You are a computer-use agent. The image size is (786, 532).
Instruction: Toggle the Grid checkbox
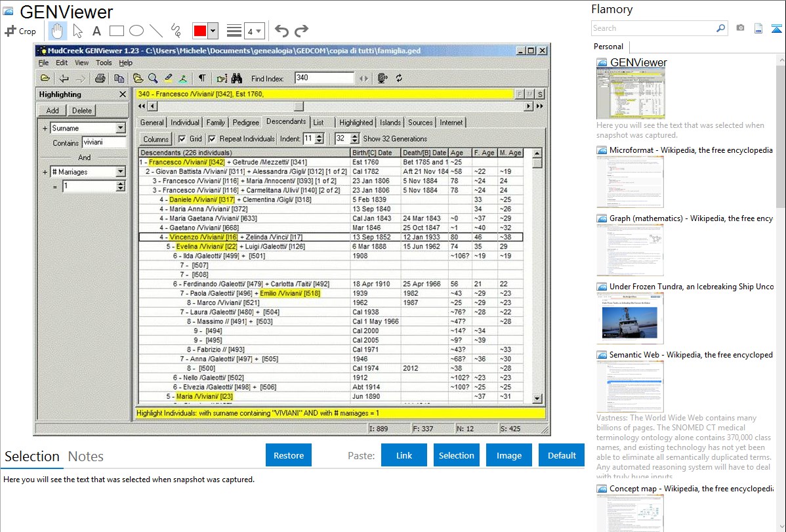click(182, 139)
